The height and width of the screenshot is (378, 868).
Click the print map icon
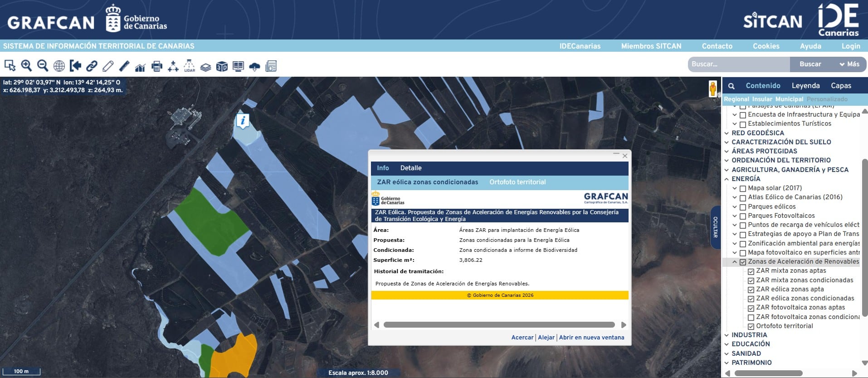(x=157, y=66)
